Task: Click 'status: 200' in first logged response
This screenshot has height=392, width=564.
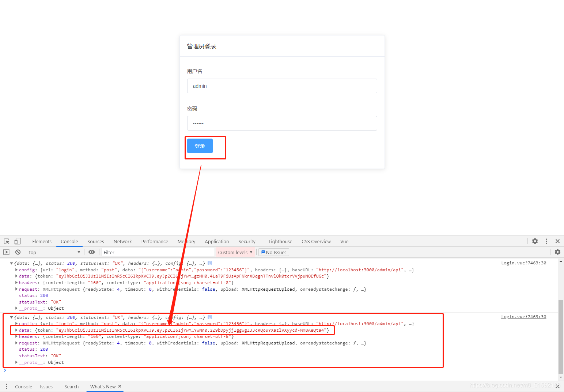Action: tap(34, 295)
